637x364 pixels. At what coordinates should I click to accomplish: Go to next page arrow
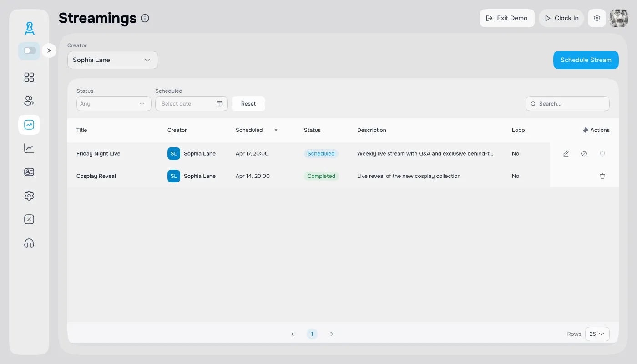click(330, 334)
